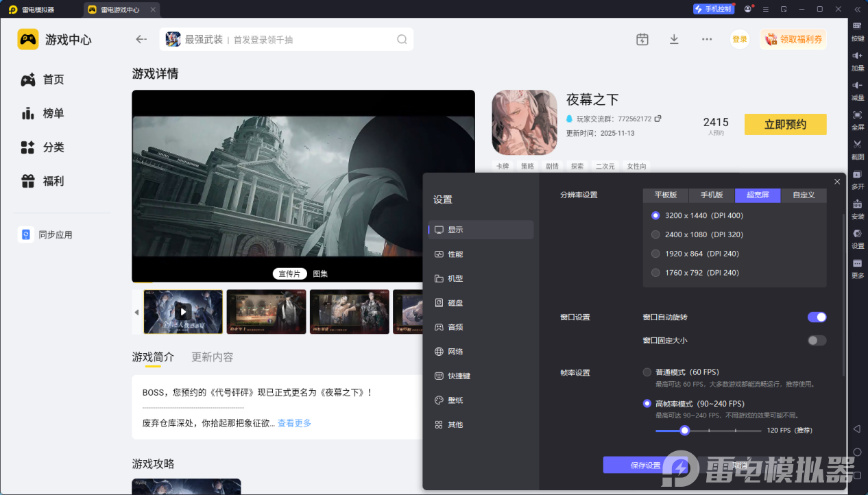
Task: Click the search magnifier icon
Action: [402, 40]
